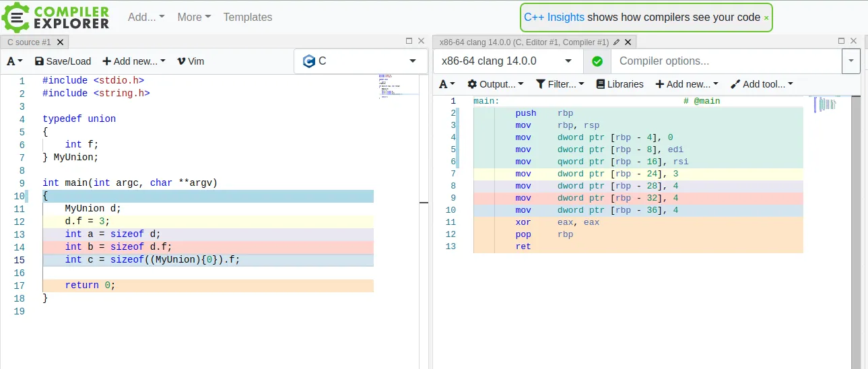Viewport: 868px width, 369px height.
Task: Open the Filter... dropdown
Action: (x=561, y=84)
